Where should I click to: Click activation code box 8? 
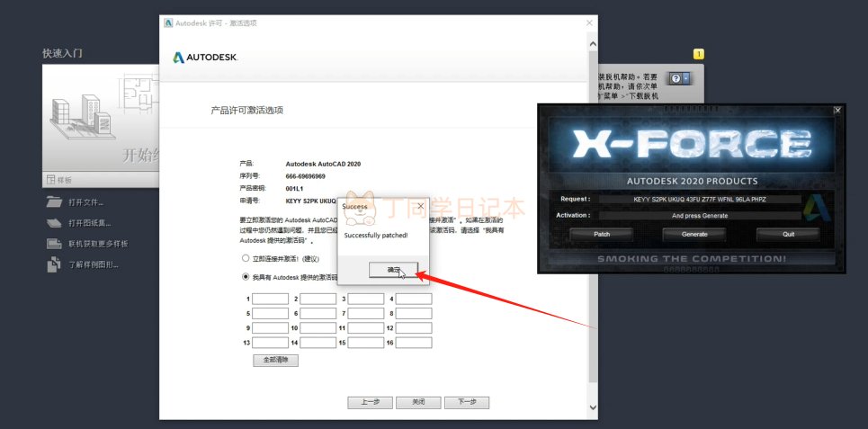click(x=414, y=313)
